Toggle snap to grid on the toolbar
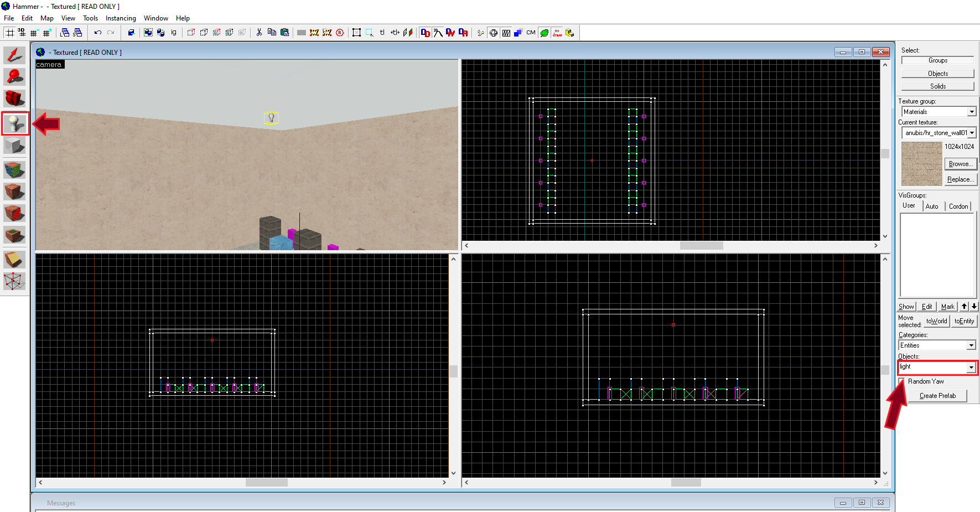The image size is (980, 512). pos(9,33)
